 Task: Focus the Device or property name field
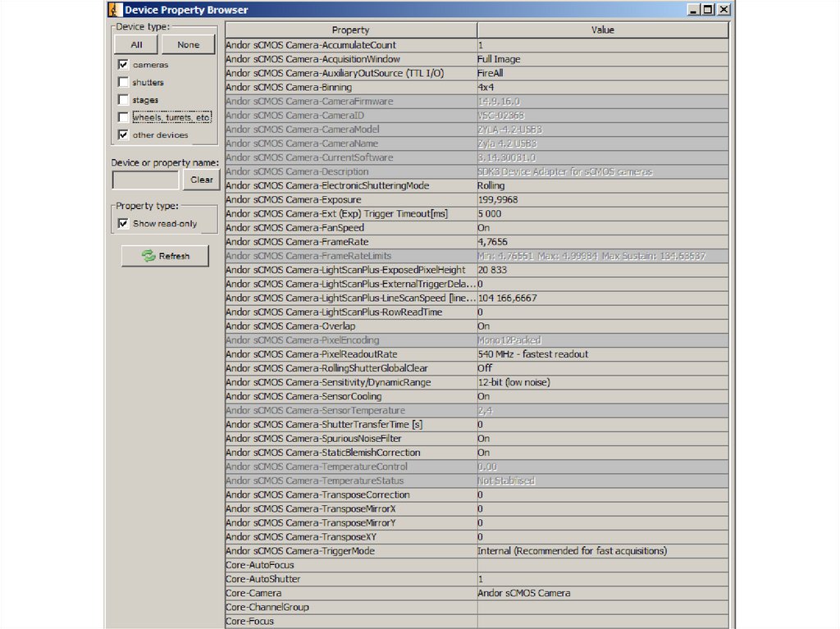click(x=145, y=180)
